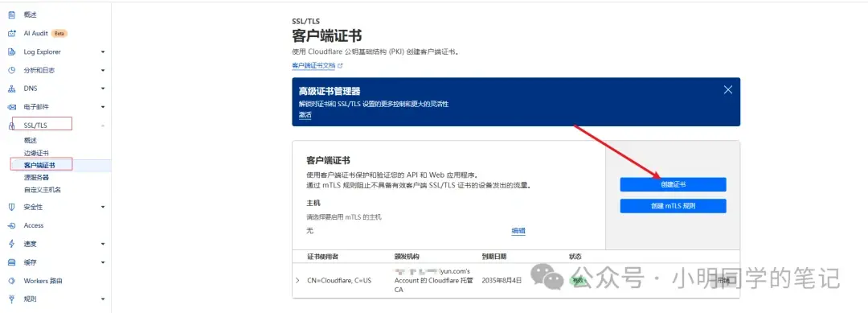Image resolution: width=868 pixels, height=313 pixels.
Task: Open the SSL/TLS sidebar section
Action: click(x=35, y=126)
